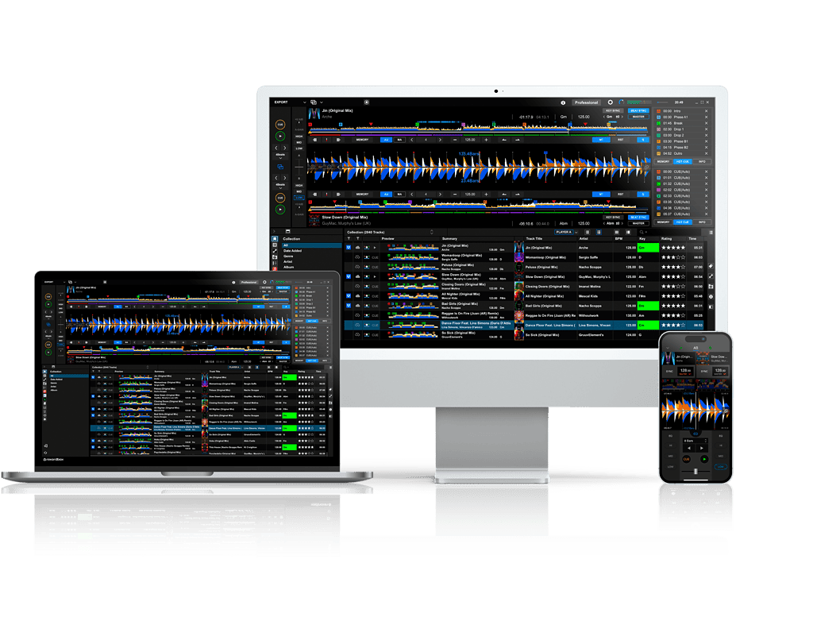Click next cue icon left of MEMORY on Jin deck
The image size is (813, 644).
pos(338,140)
